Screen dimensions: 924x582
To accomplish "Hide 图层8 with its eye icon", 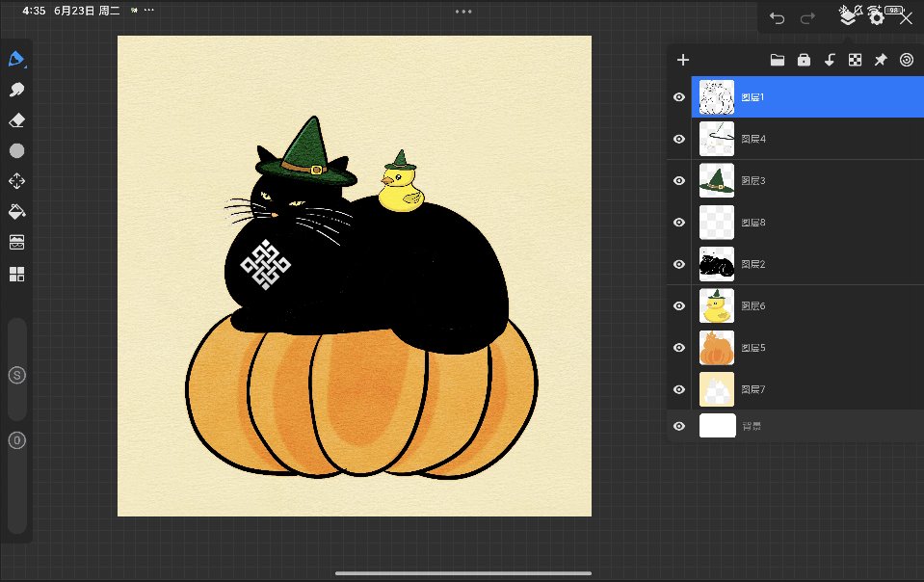I will click(x=679, y=222).
